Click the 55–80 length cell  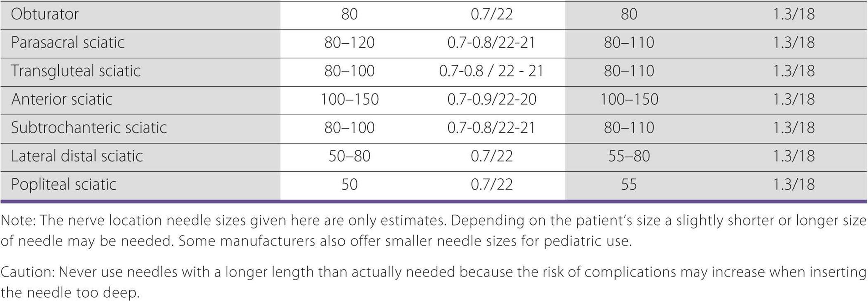click(x=629, y=156)
